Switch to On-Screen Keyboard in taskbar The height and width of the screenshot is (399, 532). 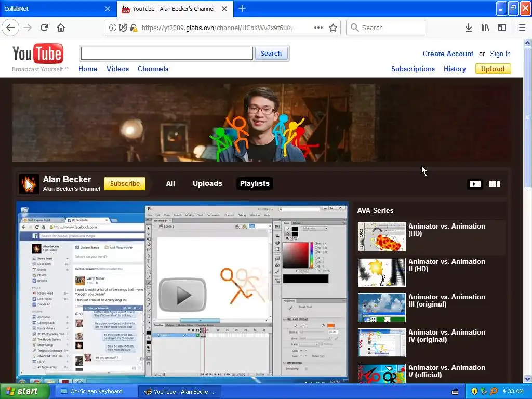pyautogui.click(x=96, y=392)
